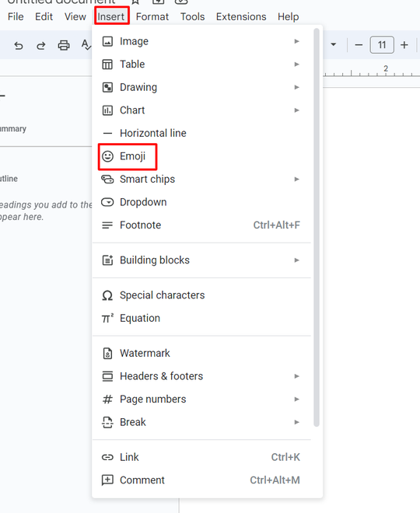Select Footnote Ctrl+Alt+F entry
Image resolution: width=420 pixels, height=513 pixels.
(201, 225)
